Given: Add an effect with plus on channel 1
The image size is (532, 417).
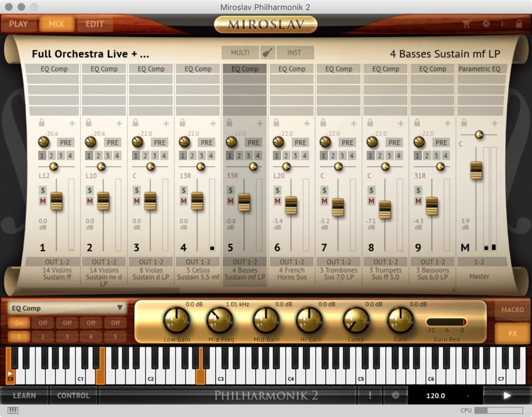Looking at the screenshot, I should (x=72, y=124).
